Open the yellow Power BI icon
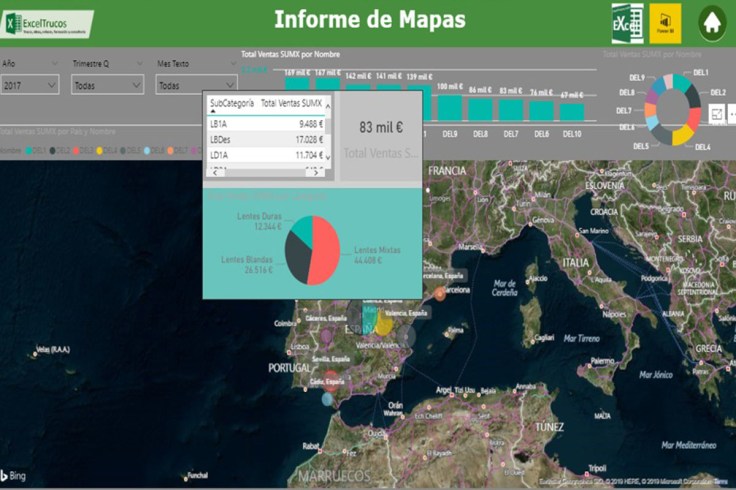Screen dimensions: 736x490 tap(665, 23)
